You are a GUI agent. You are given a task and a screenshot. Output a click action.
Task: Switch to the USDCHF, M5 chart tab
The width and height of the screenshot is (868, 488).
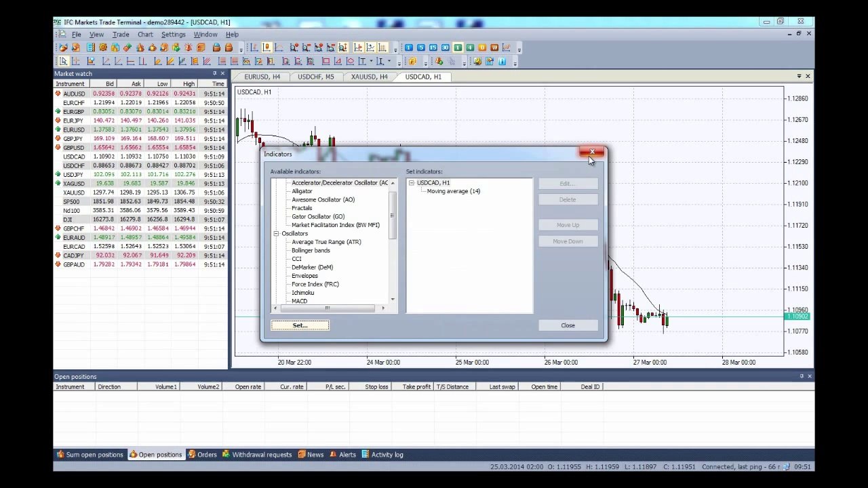click(x=315, y=77)
